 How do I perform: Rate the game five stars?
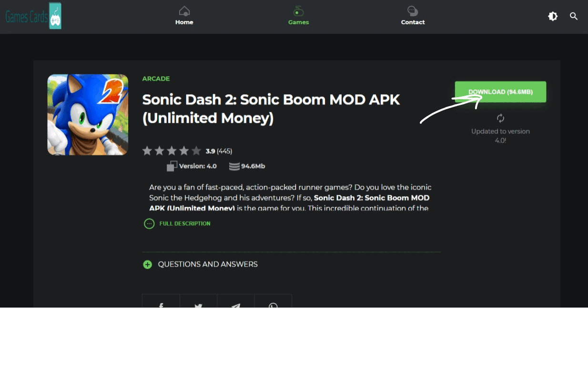196,151
